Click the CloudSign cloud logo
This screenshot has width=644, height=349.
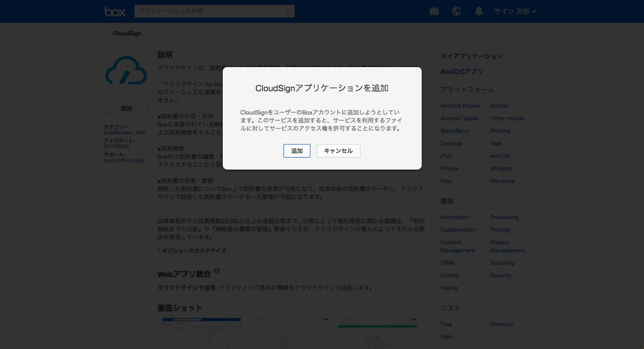126,72
